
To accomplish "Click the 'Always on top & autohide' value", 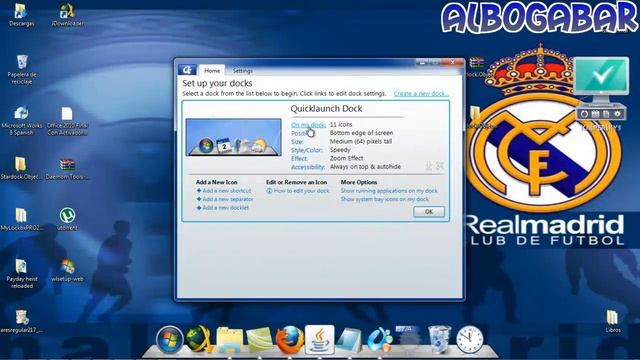I will [365, 167].
